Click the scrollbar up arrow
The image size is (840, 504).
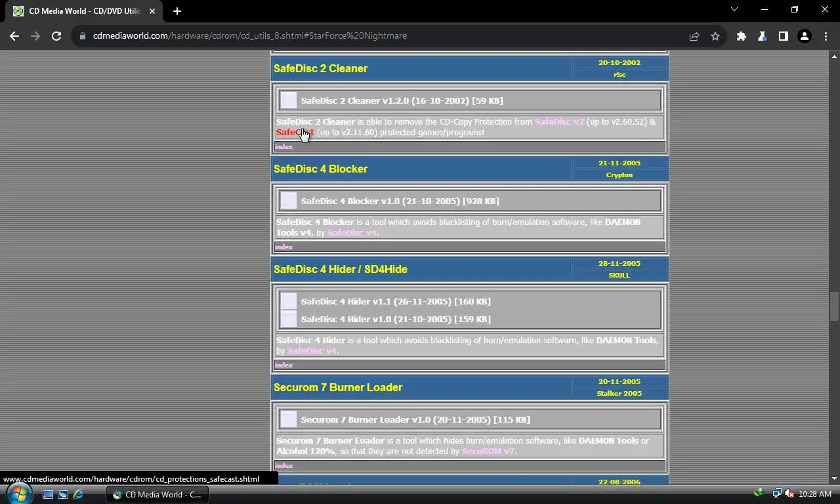(x=835, y=56)
